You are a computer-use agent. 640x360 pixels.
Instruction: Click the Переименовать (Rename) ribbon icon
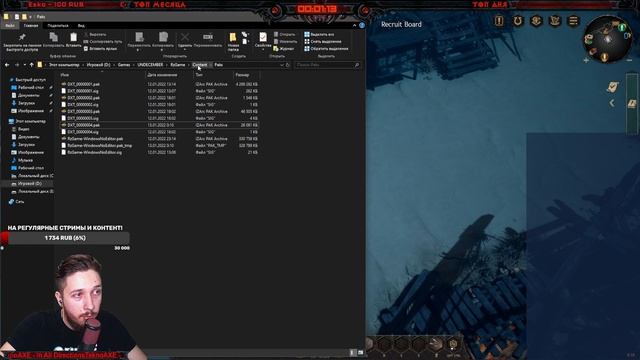pos(208,37)
